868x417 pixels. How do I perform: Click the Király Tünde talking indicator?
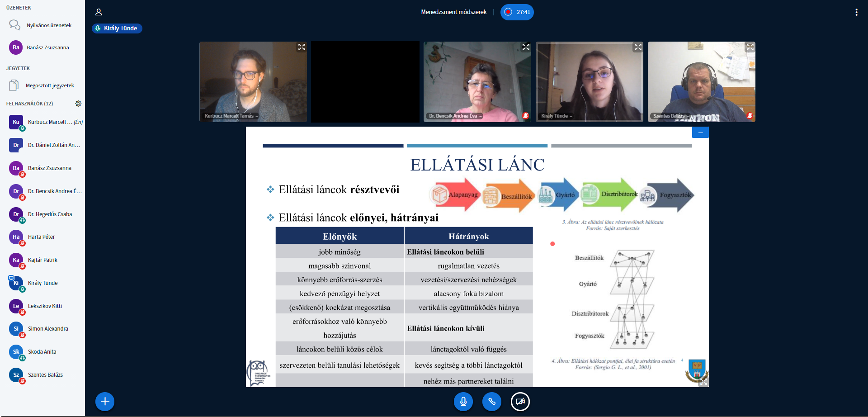point(117,28)
